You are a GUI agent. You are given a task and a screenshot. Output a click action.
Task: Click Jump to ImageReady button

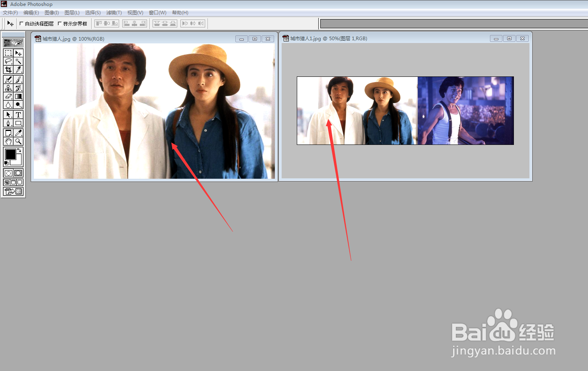[x=13, y=191]
